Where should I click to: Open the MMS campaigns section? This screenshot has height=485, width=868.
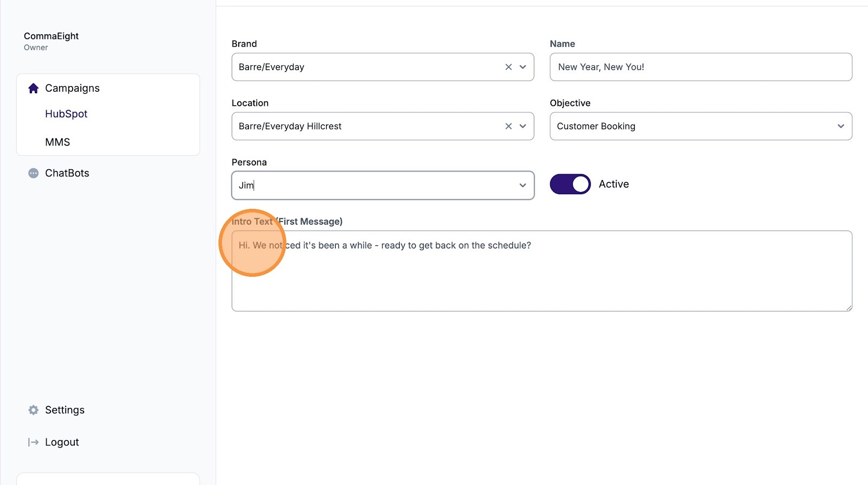pyautogui.click(x=58, y=142)
